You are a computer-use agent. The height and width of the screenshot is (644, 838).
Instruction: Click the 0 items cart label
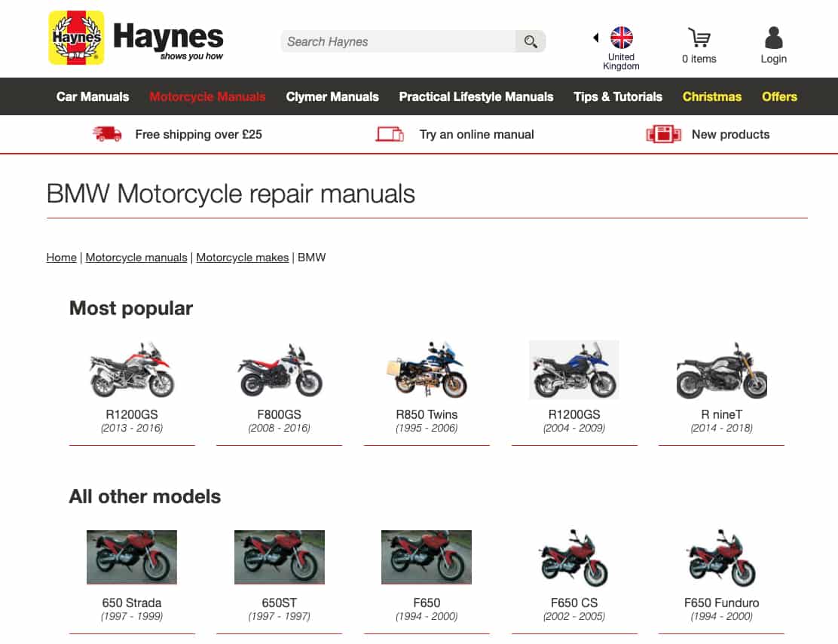(699, 59)
